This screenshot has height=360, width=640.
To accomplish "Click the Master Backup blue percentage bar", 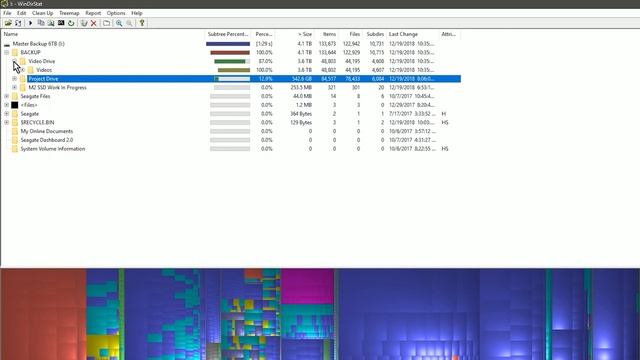I will [228, 44].
